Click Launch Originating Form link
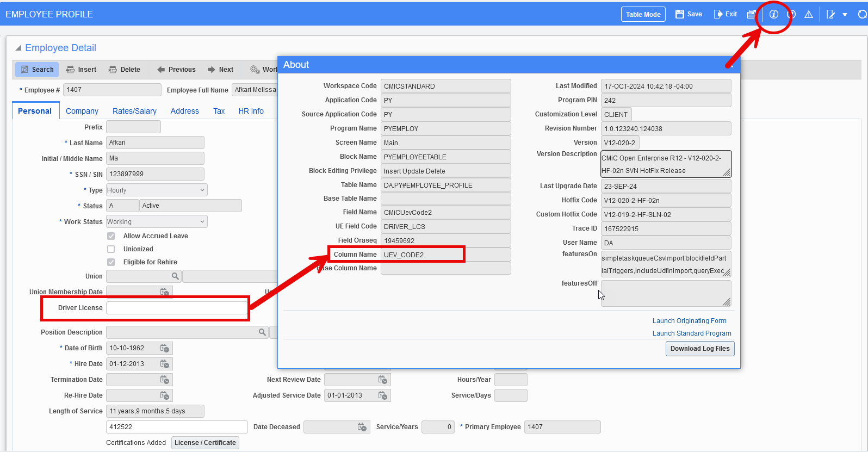 pyautogui.click(x=690, y=321)
